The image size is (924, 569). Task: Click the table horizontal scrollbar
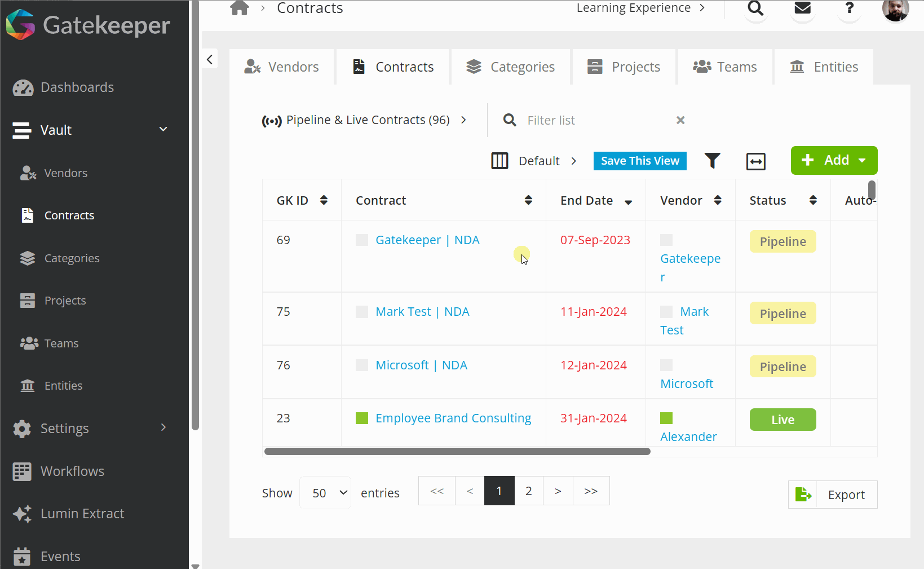(x=457, y=452)
